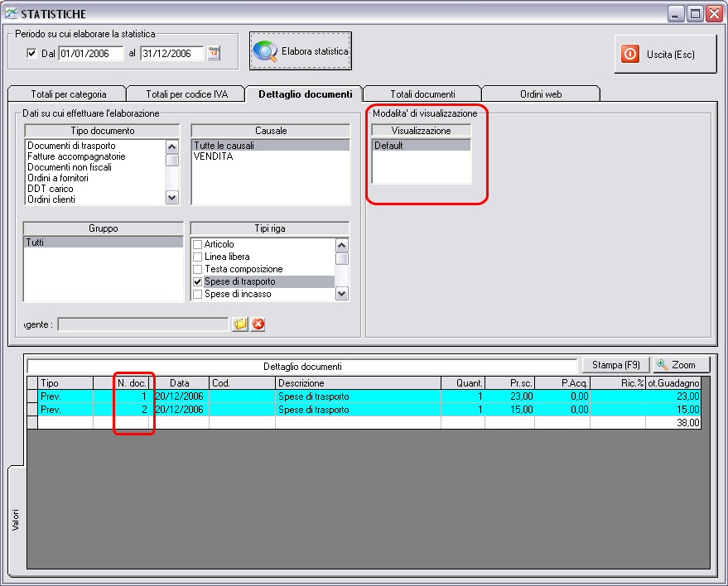
Task: Click the Zoom button
Action: click(682, 365)
